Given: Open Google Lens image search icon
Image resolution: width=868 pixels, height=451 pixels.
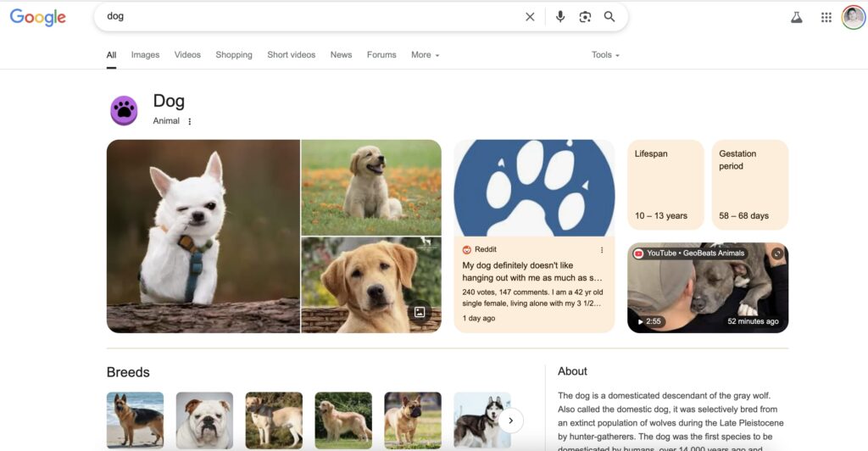Looking at the screenshot, I should [x=585, y=17].
